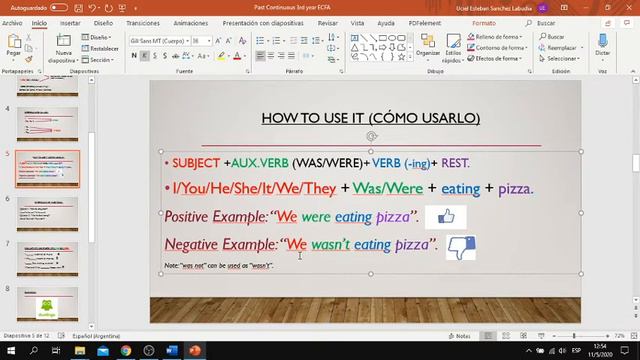Select the triangle shape in the gallery
Screen dimensions: 640x360
pos(354,47)
